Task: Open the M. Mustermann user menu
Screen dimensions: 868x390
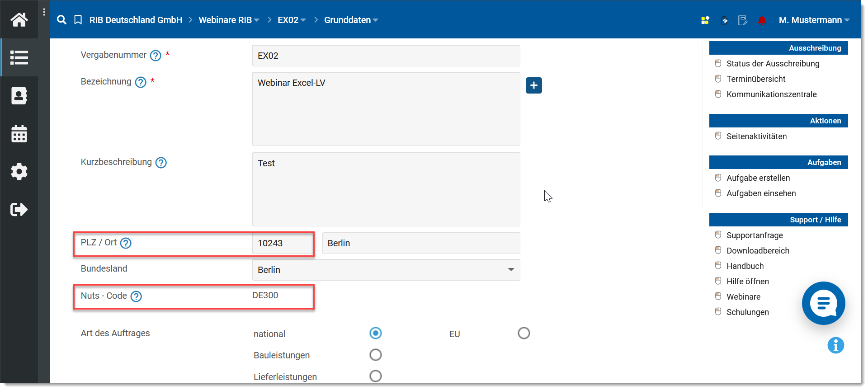Action: pos(814,20)
